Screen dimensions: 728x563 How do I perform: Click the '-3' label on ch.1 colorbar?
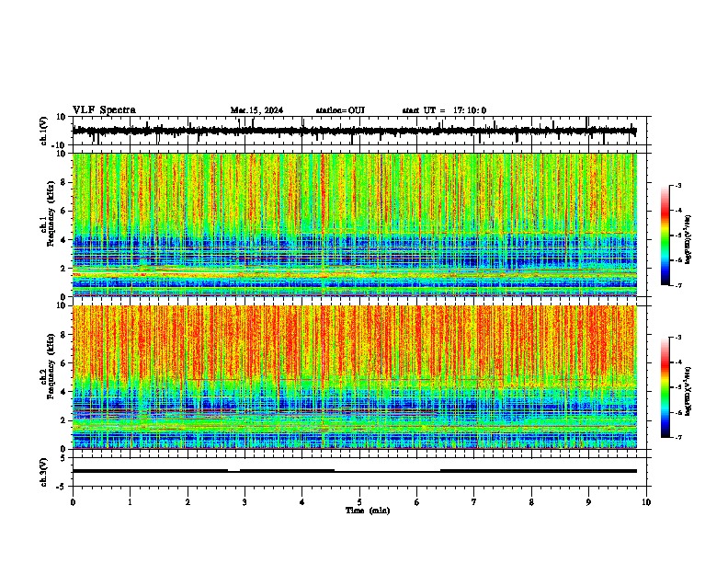[677, 186]
